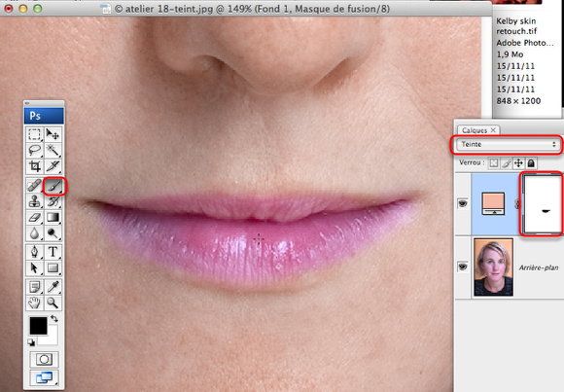Toggle Quick Mask mode button
This screenshot has width=564, height=392.
tap(44, 359)
